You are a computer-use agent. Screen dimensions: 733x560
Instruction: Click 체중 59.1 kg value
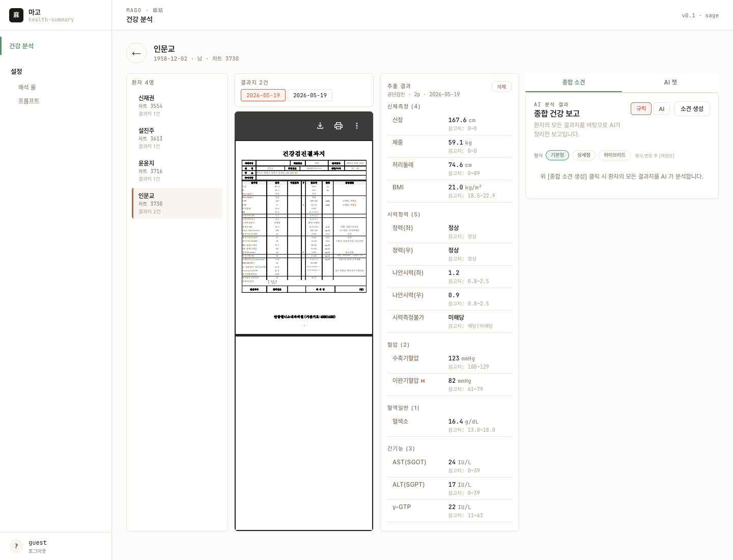460,143
